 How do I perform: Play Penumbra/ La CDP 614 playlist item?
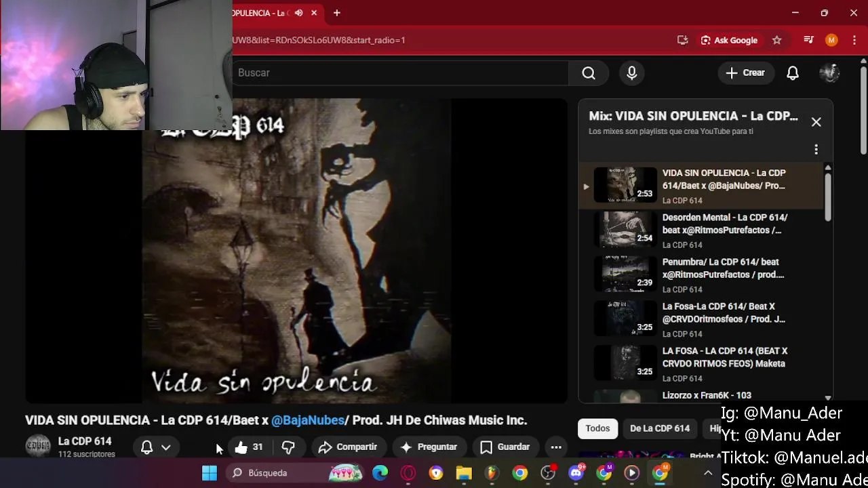[703, 274]
